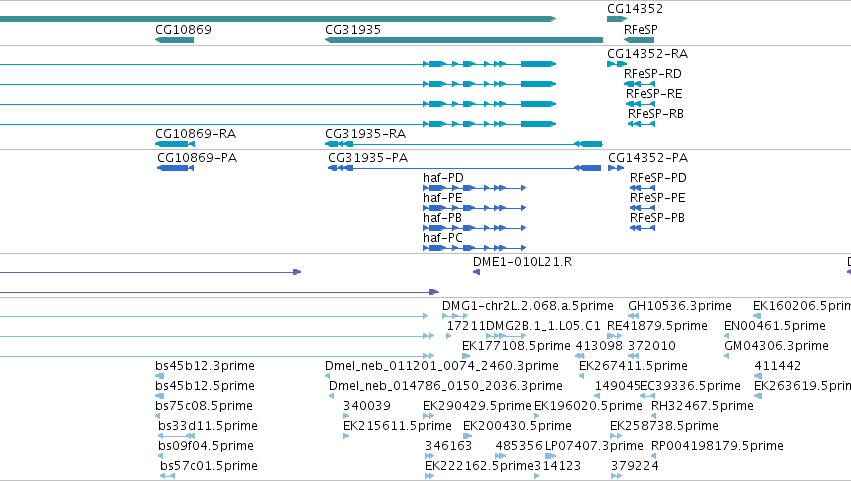Click the RFeSP-RD transcript label
851x481 pixels.
pyautogui.click(x=652, y=74)
